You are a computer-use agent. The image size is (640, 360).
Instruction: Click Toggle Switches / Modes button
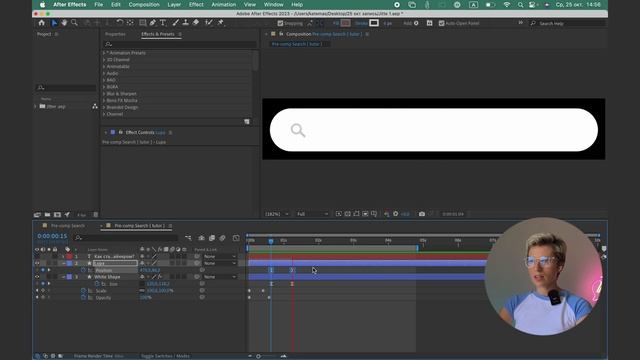tap(165, 356)
